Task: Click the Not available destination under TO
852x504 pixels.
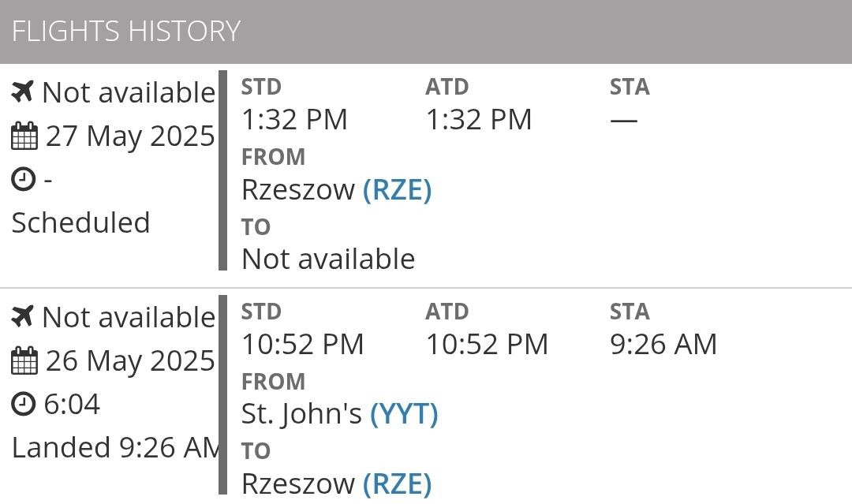Action: pos(328,259)
